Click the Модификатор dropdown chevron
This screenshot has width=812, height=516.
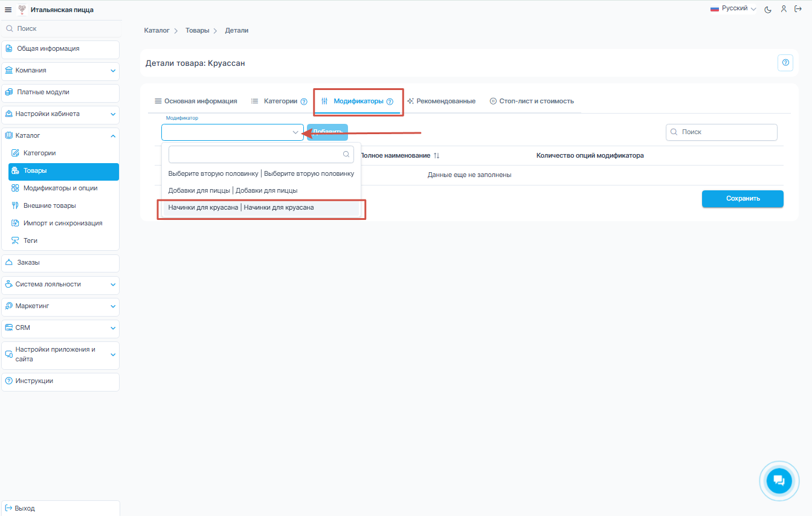[295, 132]
